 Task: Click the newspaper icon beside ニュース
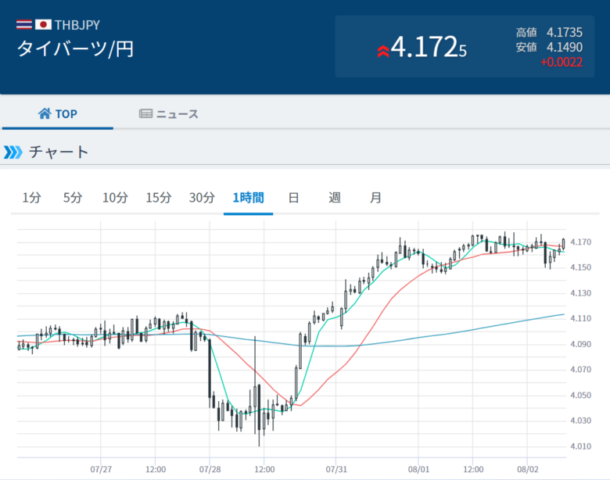point(145,114)
